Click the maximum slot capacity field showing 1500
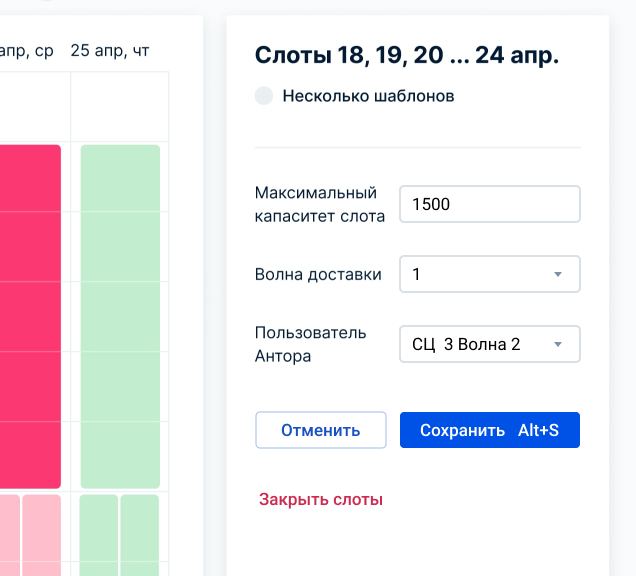The image size is (636, 576). [489, 204]
